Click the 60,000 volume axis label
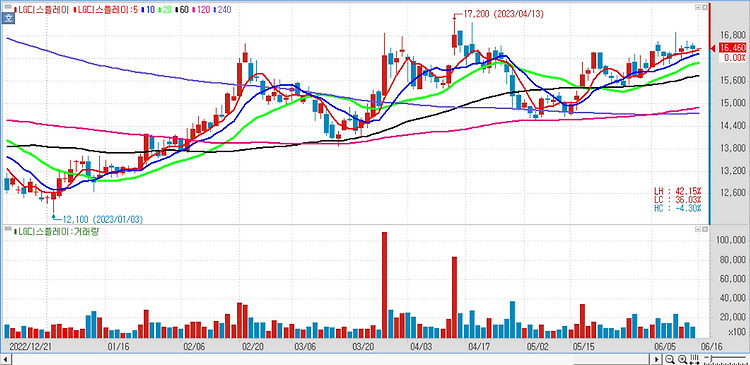This screenshot has width=750, height=365. pyautogui.click(x=732, y=279)
